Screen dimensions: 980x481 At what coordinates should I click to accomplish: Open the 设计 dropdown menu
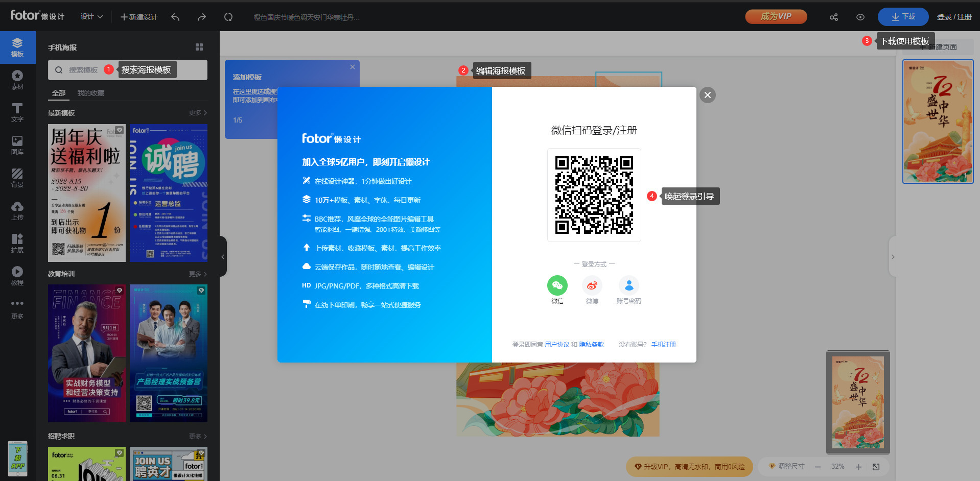tap(91, 17)
